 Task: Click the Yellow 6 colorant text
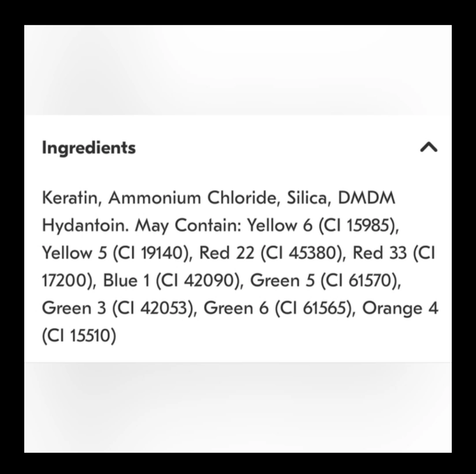pyautogui.click(x=279, y=226)
